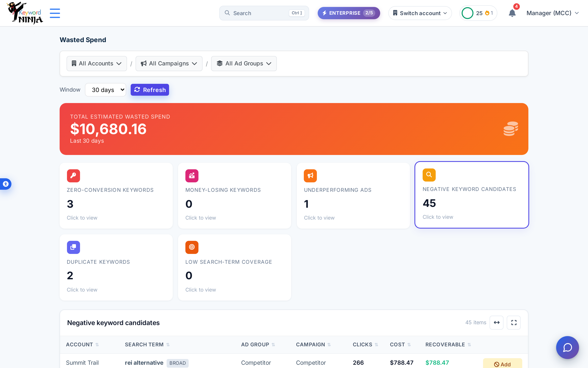The height and width of the screenshot is (368, 588).
Task: Open the All Campaigns filter dropdown
Action: (x=169, y=64)
